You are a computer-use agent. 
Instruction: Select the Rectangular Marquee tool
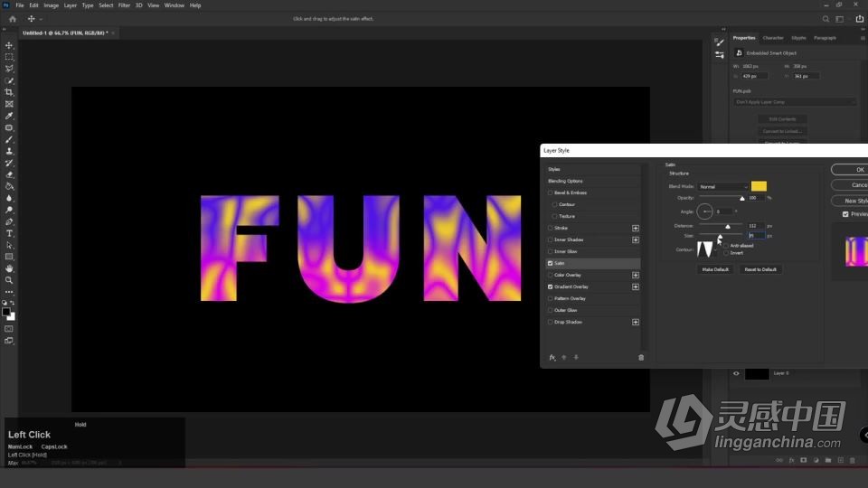click(9, 57)
